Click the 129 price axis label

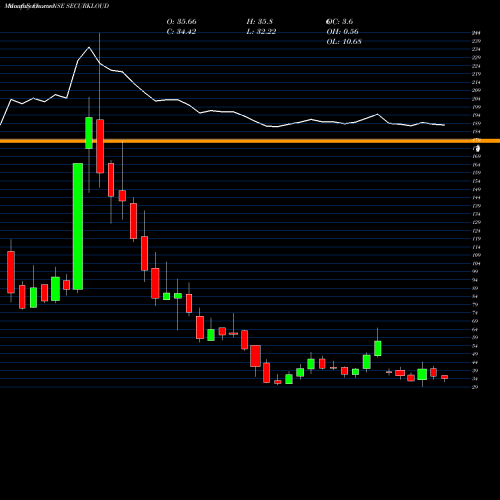pyautogui.click(x=476, y=222)
